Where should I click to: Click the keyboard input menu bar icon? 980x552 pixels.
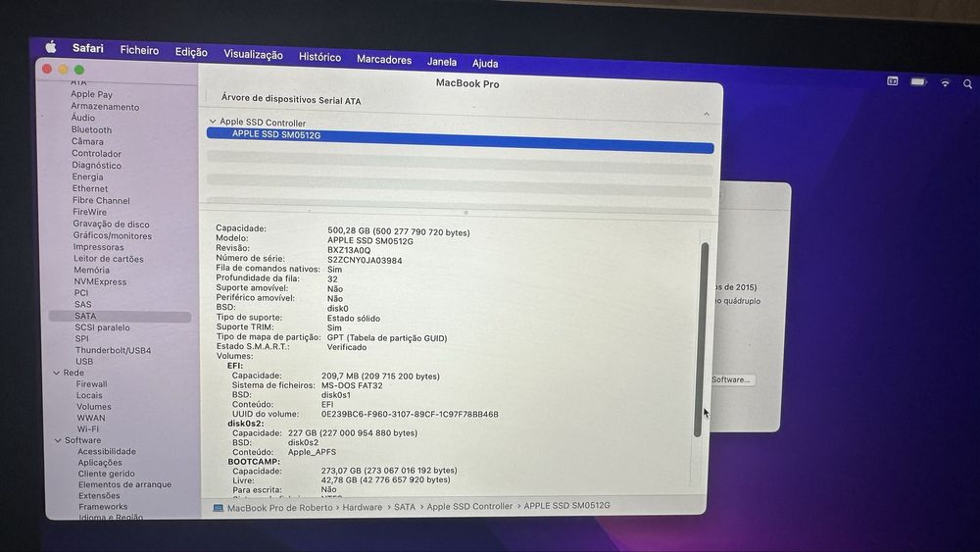893,80
